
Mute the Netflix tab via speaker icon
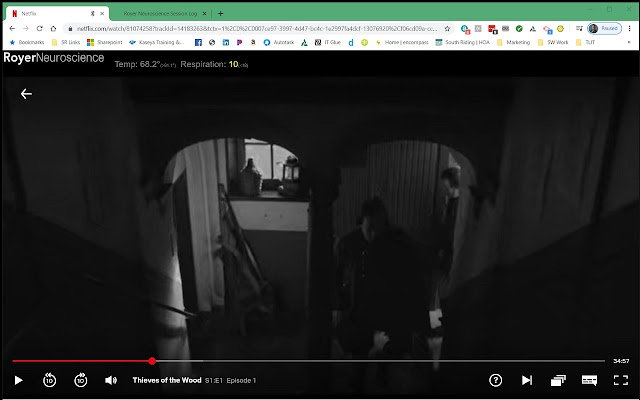click(93, 13)
